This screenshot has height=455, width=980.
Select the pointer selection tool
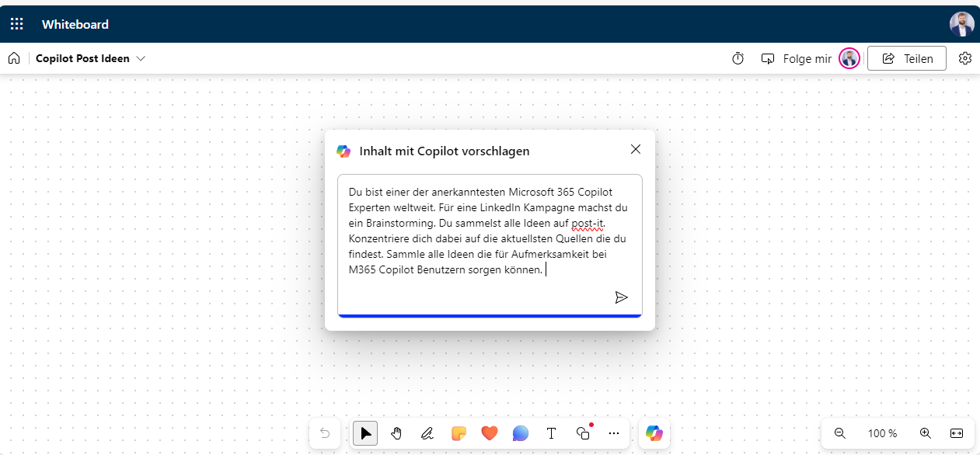365,433
